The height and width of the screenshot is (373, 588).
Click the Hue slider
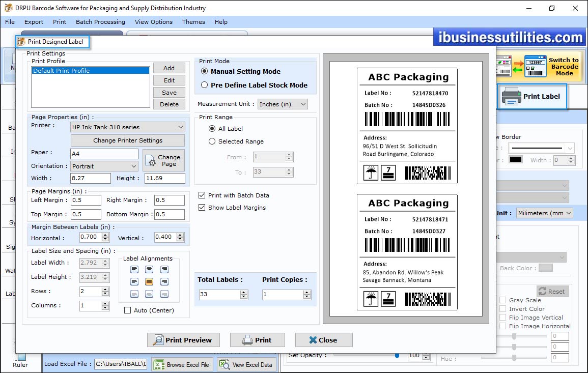click(x=514, y=358)
